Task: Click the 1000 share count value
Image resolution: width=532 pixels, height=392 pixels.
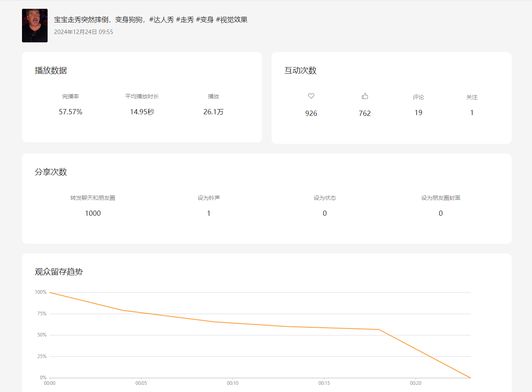Action: pyautogui.click(x=93, y=213)
